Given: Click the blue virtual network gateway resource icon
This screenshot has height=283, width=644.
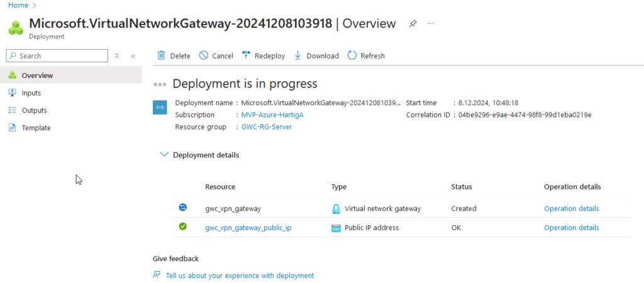Looking at the screenshot, I should click(160, 107).
